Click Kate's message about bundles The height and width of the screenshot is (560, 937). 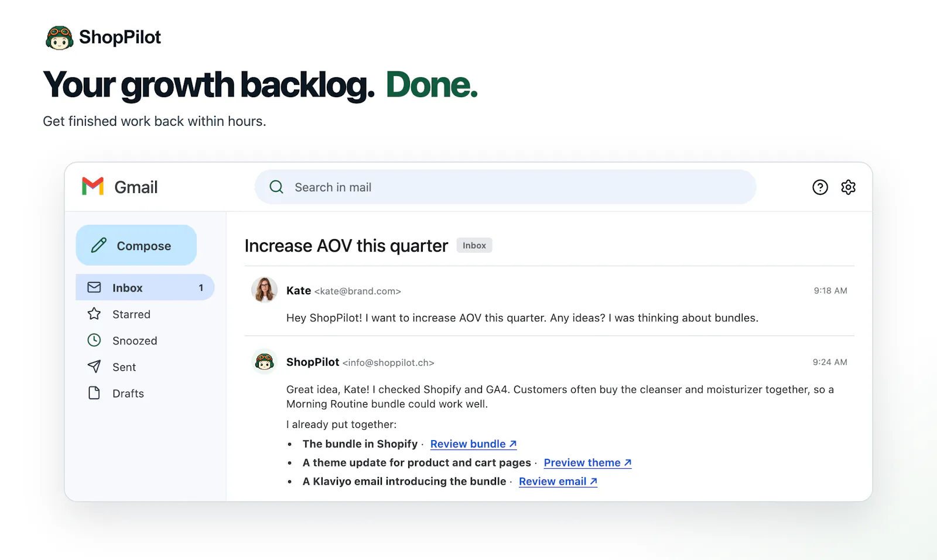[522, 318]
